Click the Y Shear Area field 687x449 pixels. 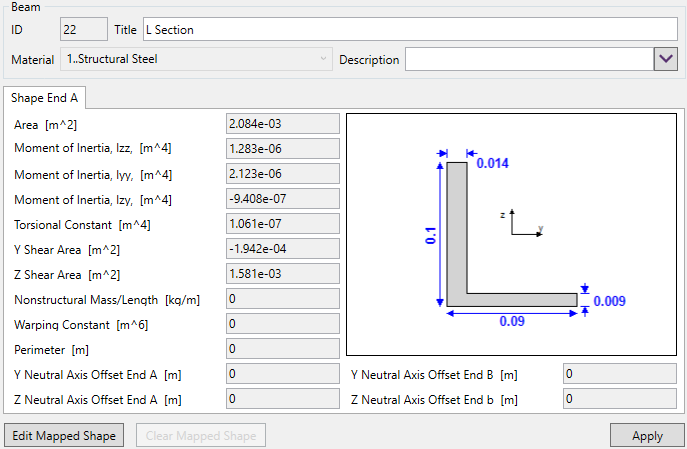coord(282,249)
